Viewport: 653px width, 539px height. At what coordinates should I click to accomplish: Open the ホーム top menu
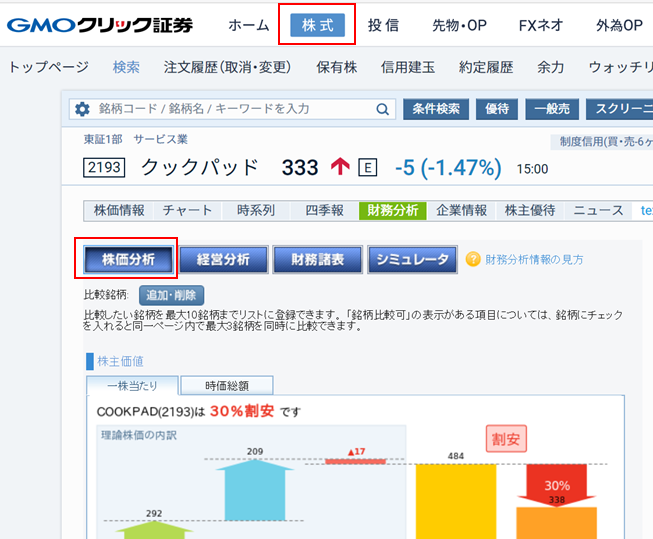click(249, 25)
